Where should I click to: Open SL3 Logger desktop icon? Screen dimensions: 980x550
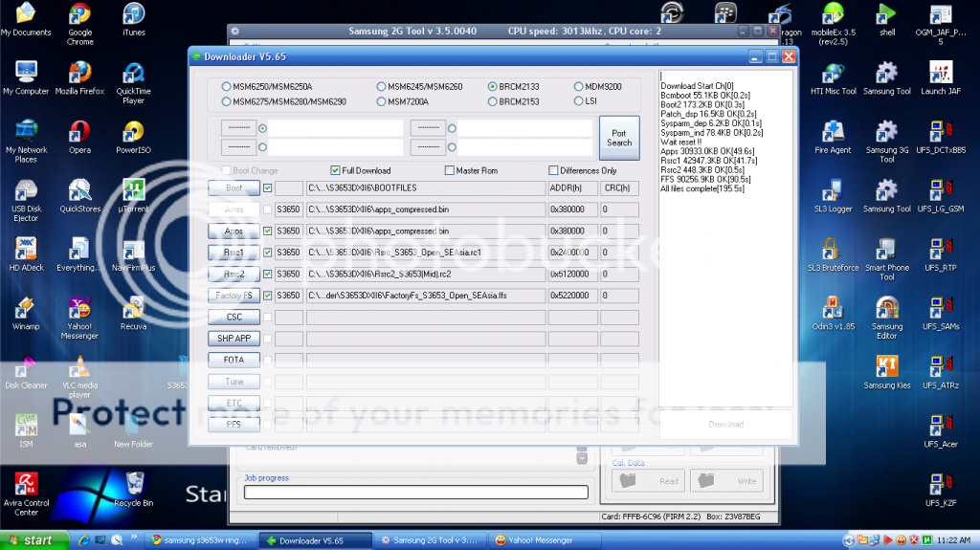[834, 196]
